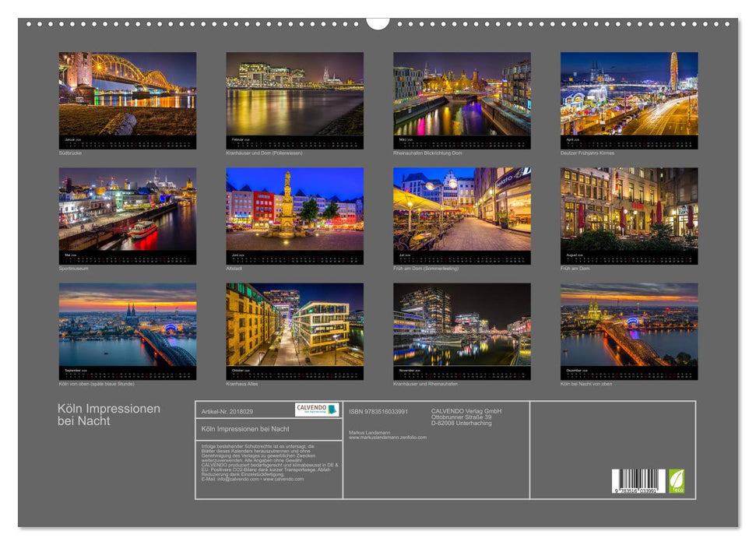Click the column monument in the Juni Altstadt photo
756x545 pixels.
[288, 201]
